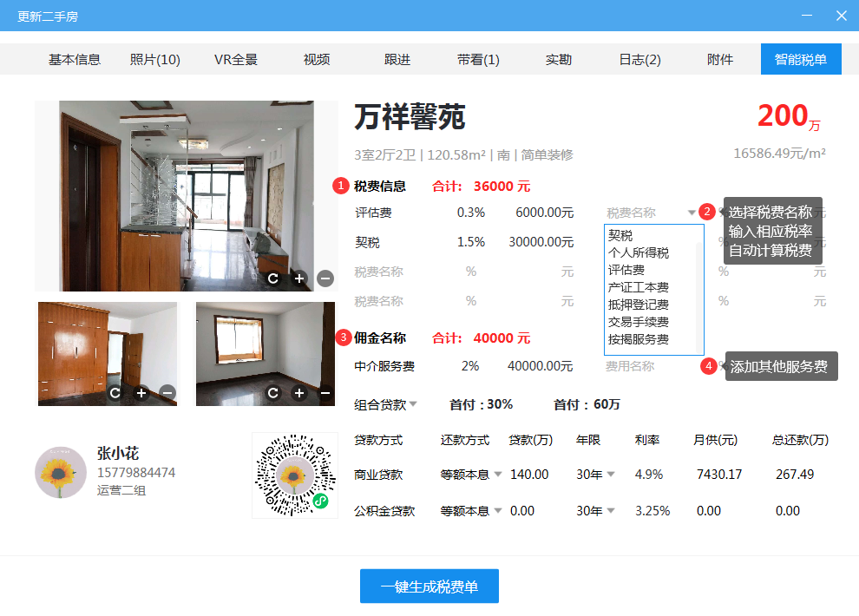Click the 费用名称 field beside 中介服务费
This screenshot has height=616, width=859.
pyautogui.click(x=630, y=366)
